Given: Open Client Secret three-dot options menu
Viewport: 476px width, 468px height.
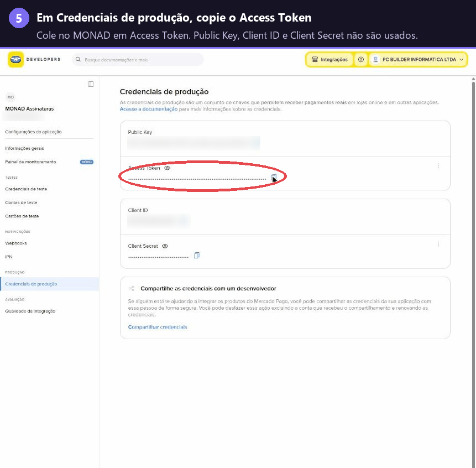Looking at the screenshot, I should coord(438,244).
